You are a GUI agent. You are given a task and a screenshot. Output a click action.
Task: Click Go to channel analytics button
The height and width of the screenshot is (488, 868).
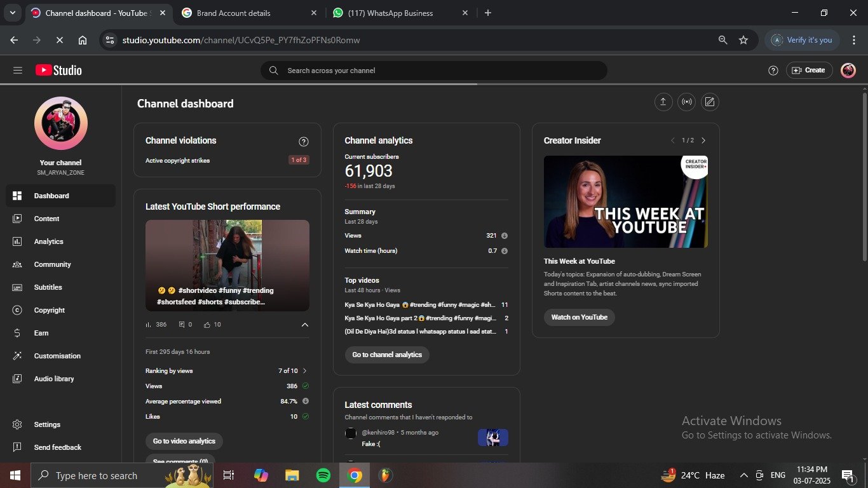pos(387,355)
